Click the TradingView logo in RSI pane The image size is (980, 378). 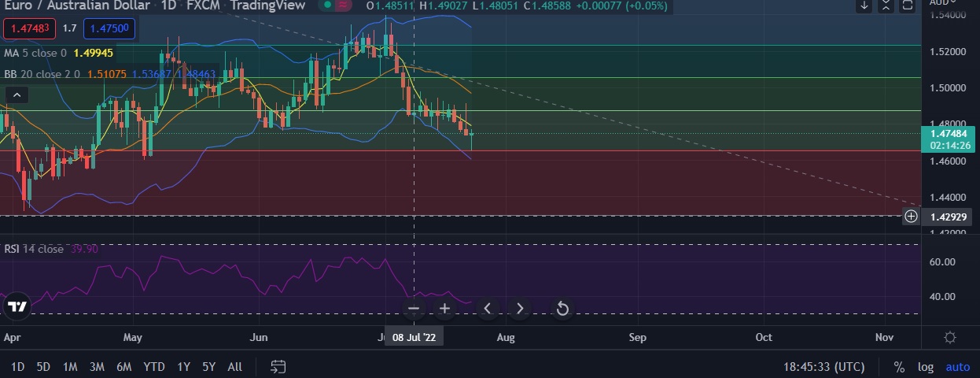point(16,307)
